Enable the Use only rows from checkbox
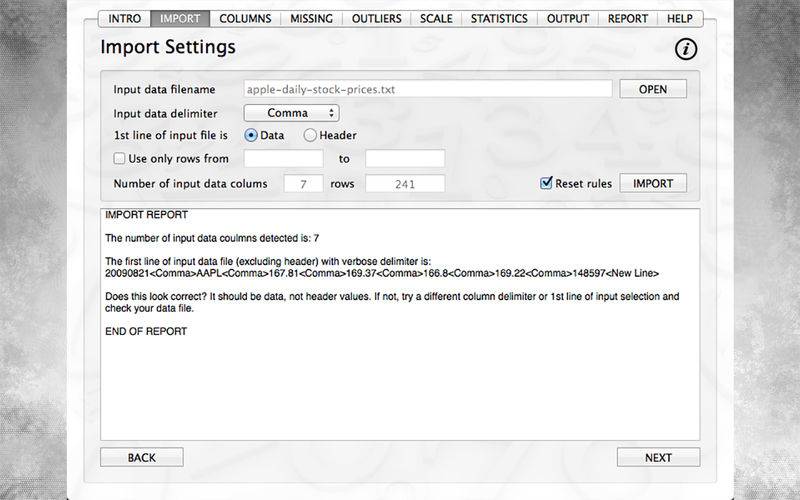The image size is (800, 500). 119,159
